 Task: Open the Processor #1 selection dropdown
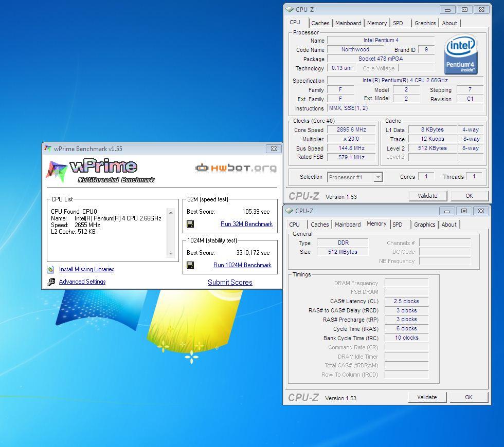coord(379,177)
